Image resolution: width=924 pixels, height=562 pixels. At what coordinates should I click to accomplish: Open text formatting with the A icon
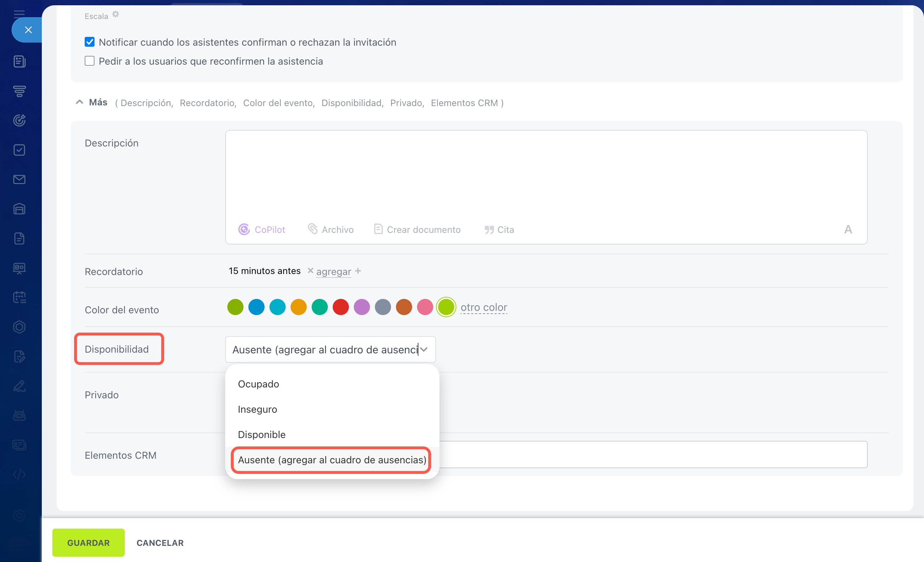tap(848, 229)
